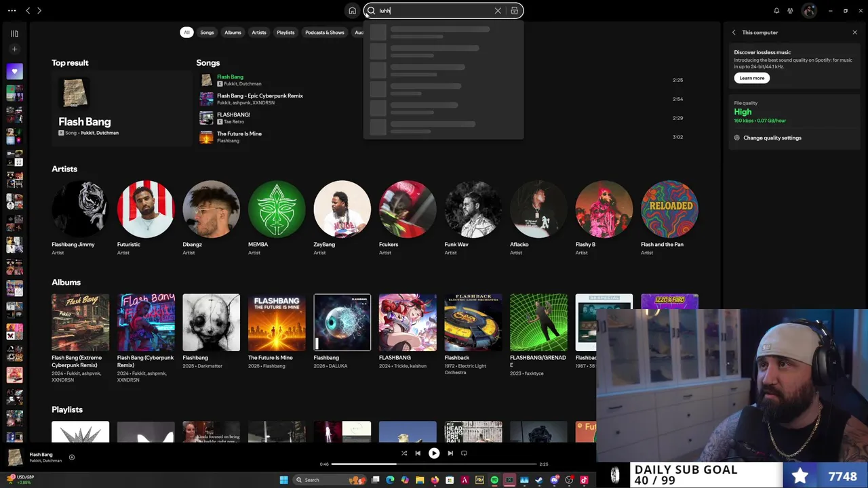Image resolution: width=868 pixels, height=488 pixels.
Task: Open Change quality settings
Action: click(768, 138)
